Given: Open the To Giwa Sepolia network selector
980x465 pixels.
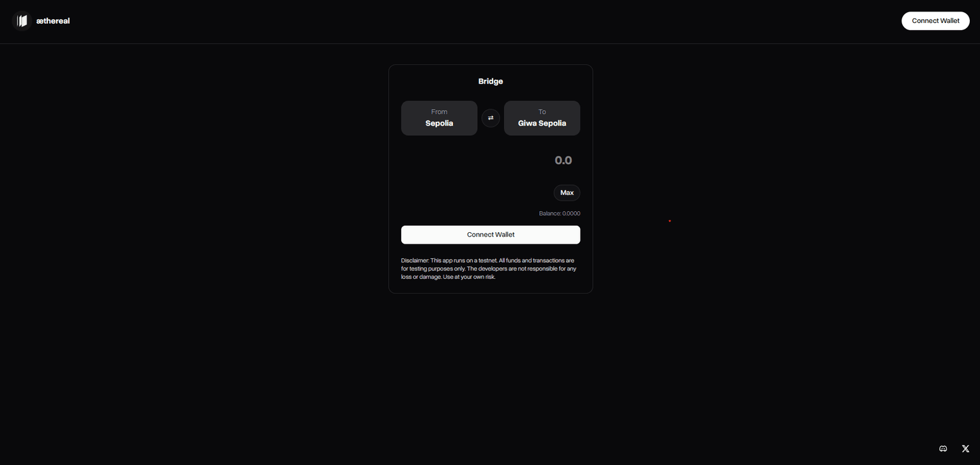Looking at the screenshot, I should coord(542,118).
